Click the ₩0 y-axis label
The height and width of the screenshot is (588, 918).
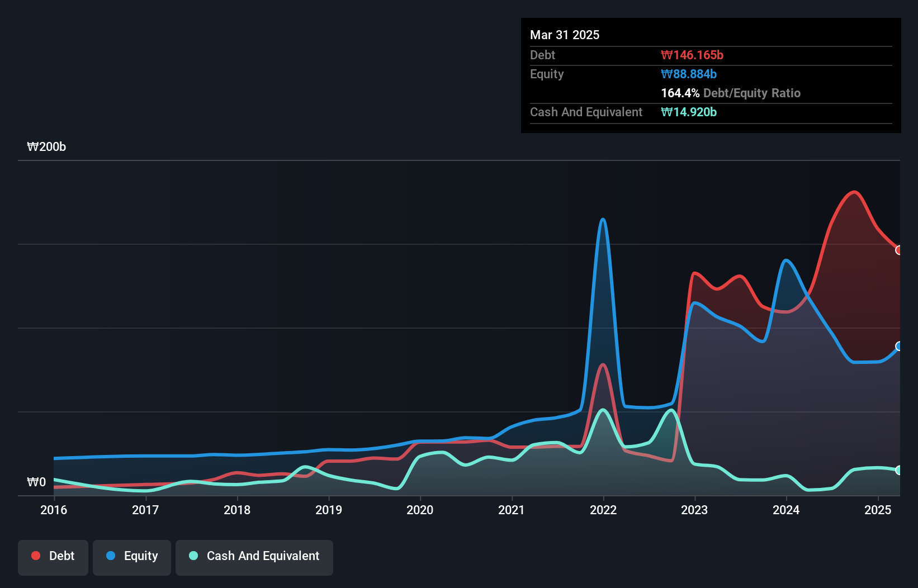click(36, 482)
